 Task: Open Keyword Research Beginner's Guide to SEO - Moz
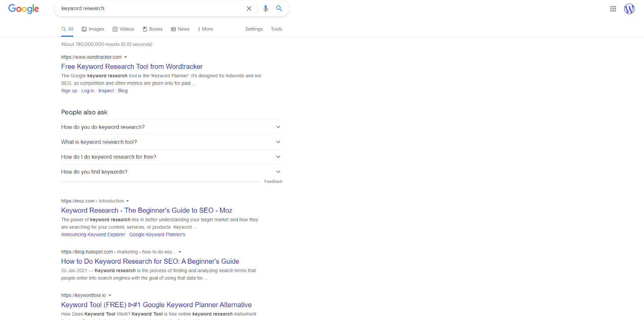point(147,210)
